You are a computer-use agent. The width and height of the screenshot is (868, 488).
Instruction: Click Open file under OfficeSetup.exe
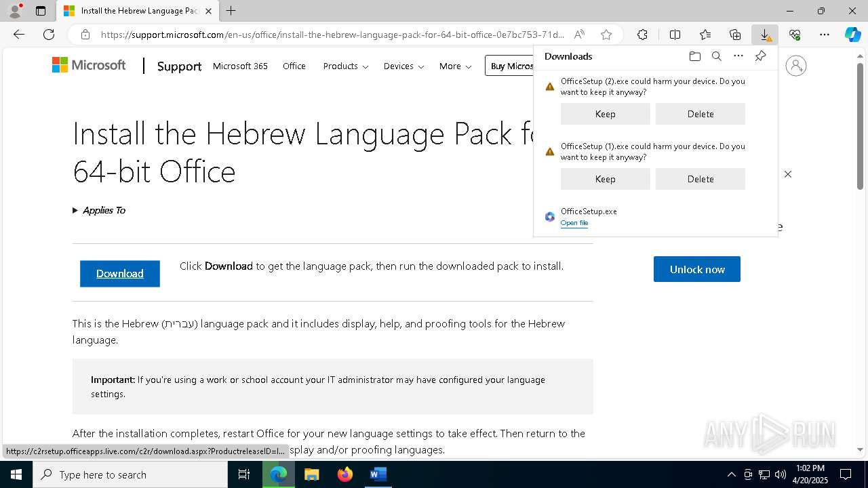coord(574,223)
